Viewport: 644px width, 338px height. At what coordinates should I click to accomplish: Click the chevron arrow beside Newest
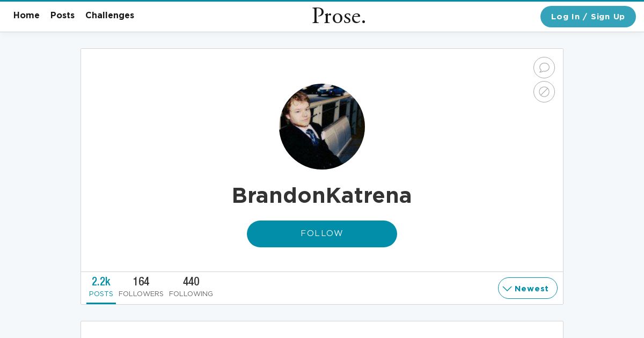coord(507,289)
